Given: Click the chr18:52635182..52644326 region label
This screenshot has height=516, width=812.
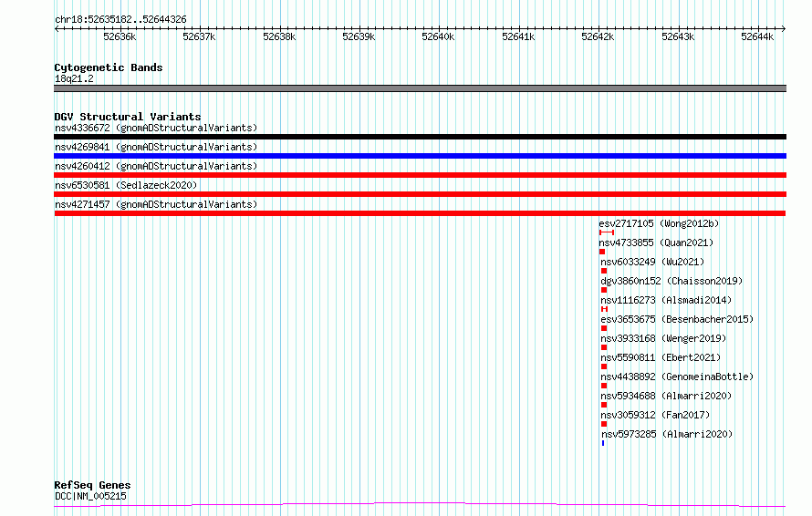Looking at the screenshot, I should [120, 20].
